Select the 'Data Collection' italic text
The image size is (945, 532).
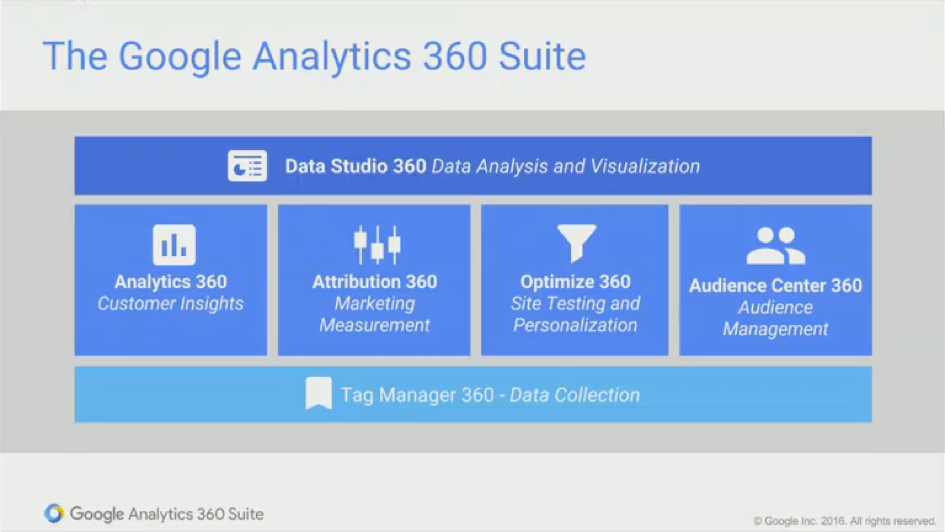pyautogui.click(x=575, y=395)
